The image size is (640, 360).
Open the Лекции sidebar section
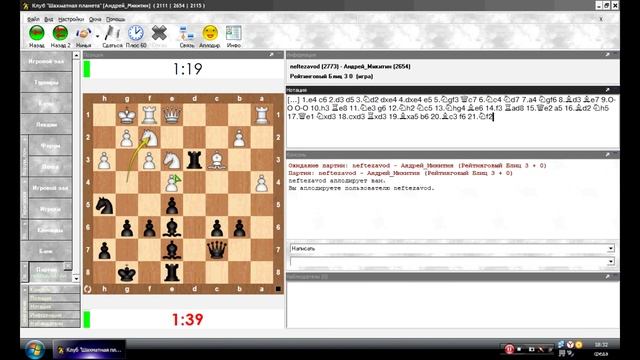point(46,124)
